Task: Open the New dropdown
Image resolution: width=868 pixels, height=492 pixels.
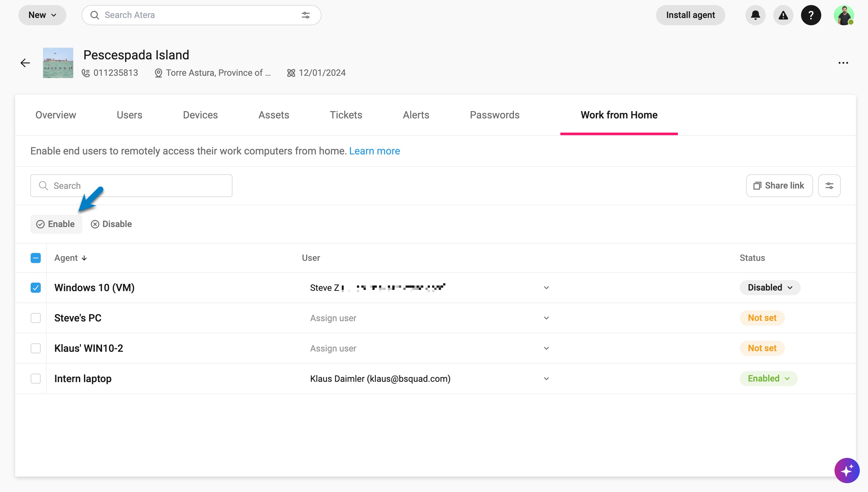Action: tap(42, 15)
